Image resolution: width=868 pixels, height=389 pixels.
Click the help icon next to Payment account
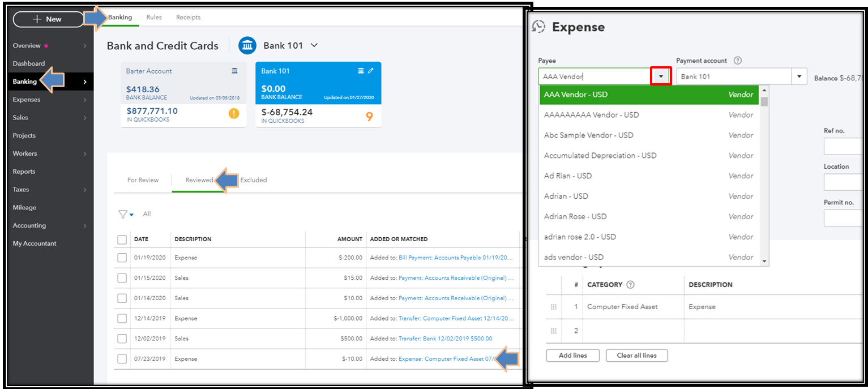(738, 61)
